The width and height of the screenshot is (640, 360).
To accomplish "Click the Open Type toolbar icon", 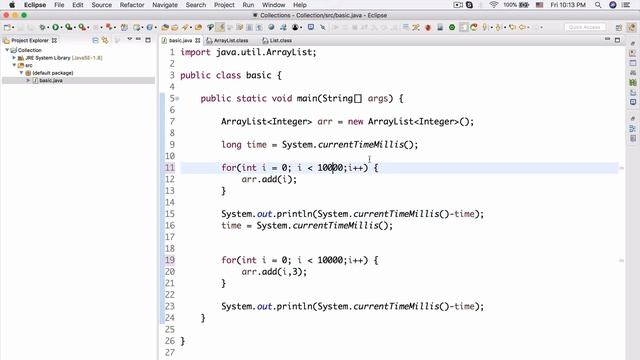I will [x=165, y=27].
